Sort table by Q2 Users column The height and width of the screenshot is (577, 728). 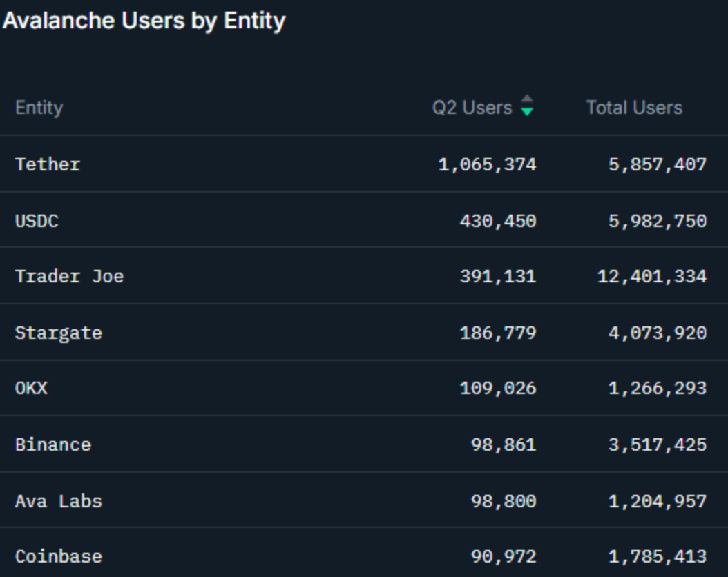click(472, 108)
